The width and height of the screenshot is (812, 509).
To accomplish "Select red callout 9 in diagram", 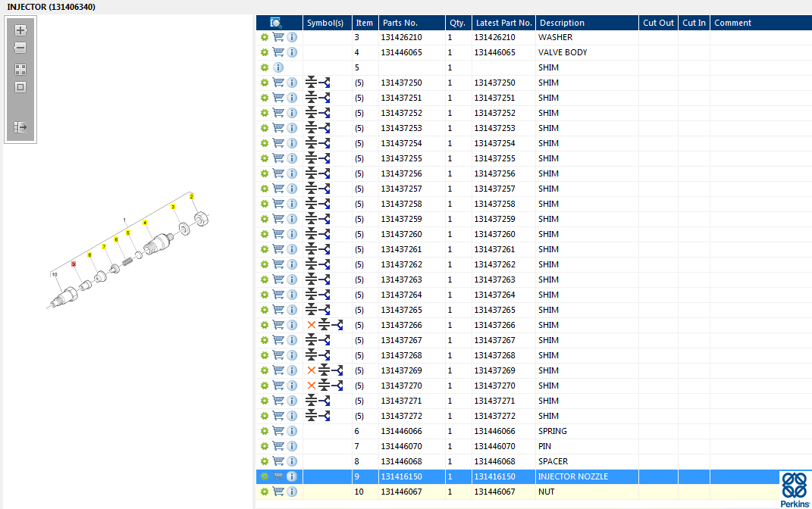I will 74,264.
